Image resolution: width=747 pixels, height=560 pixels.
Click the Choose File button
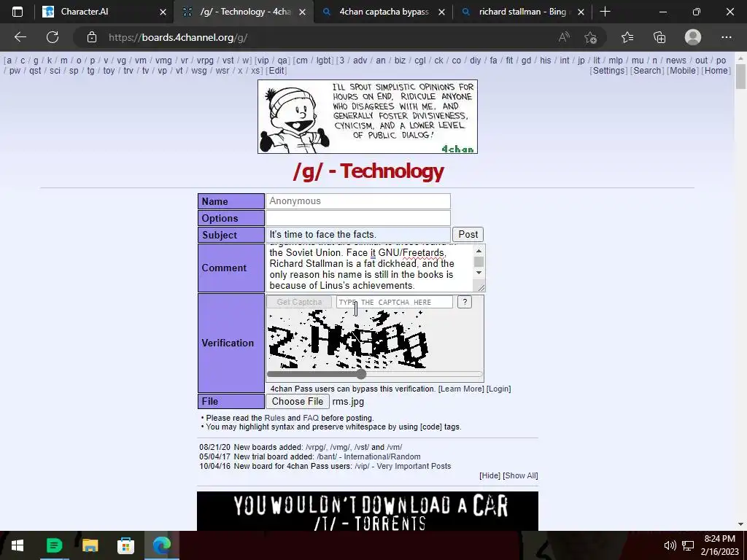point(298,402)
